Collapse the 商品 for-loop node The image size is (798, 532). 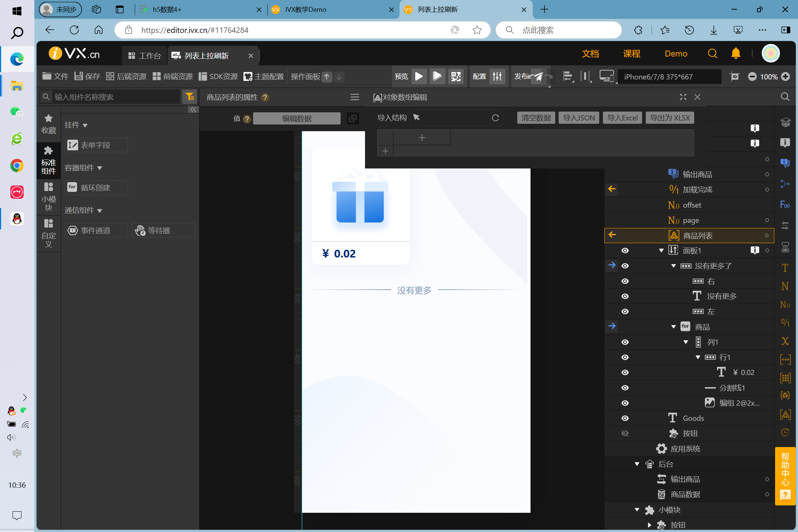[x=673, y=327]
